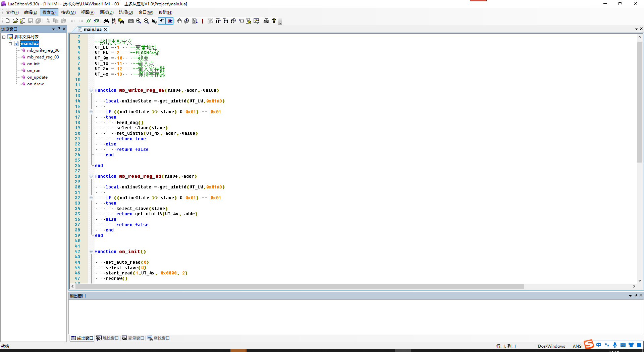Fold the on_init function block
The image size is (644, 352).
91,252
